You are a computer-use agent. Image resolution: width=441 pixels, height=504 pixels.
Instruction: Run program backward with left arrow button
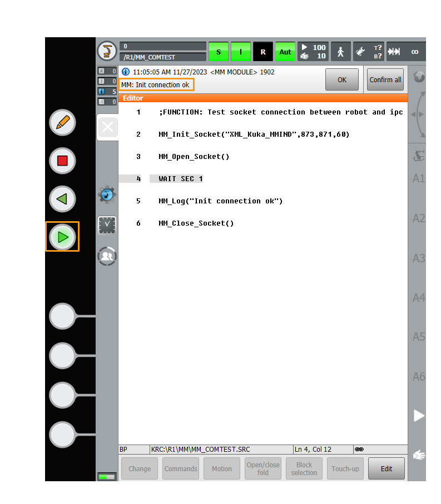pos(62,199)
